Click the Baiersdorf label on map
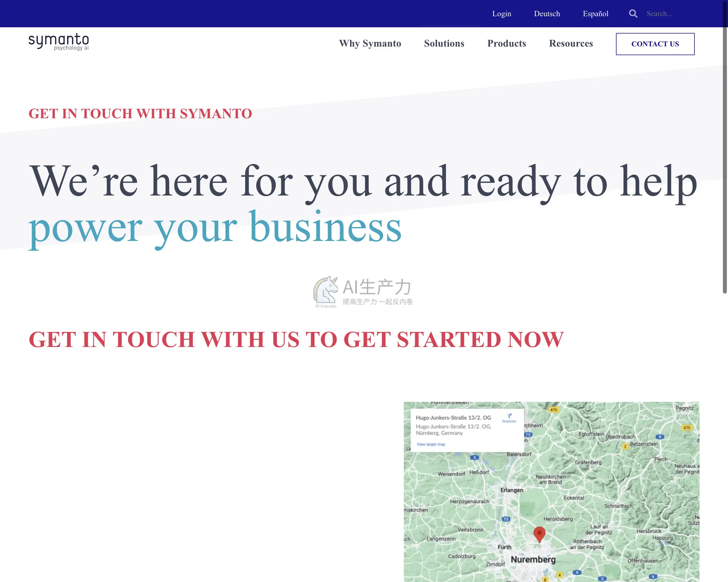The image size is (728, 582). click(x=519, y=454)
